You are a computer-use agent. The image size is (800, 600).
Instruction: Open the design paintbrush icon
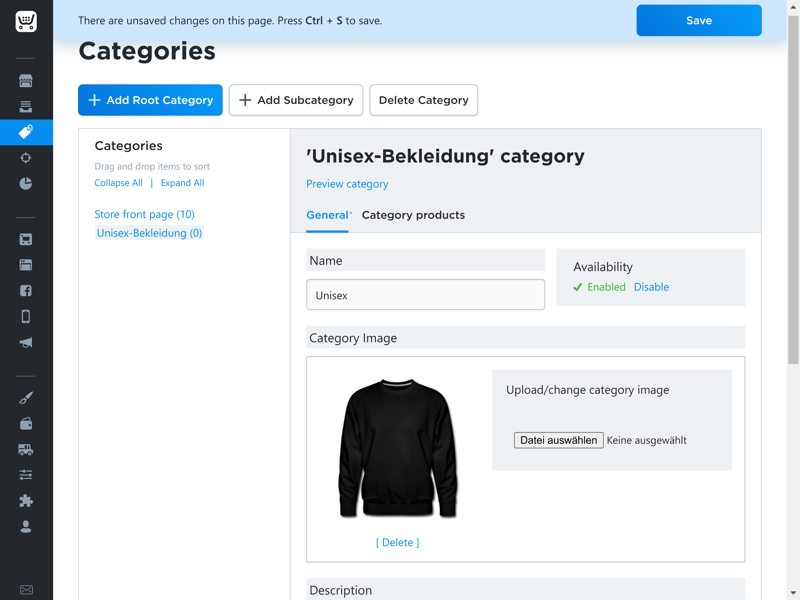click(26, 397)
